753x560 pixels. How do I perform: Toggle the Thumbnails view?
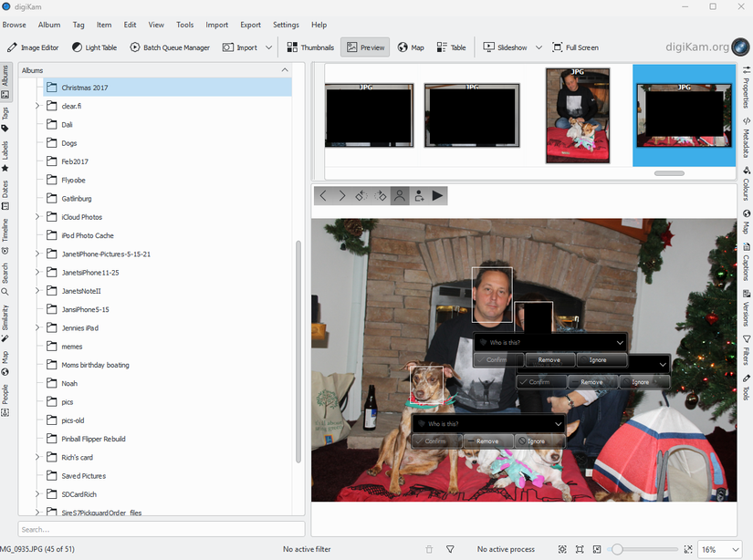tap(310, 47)
